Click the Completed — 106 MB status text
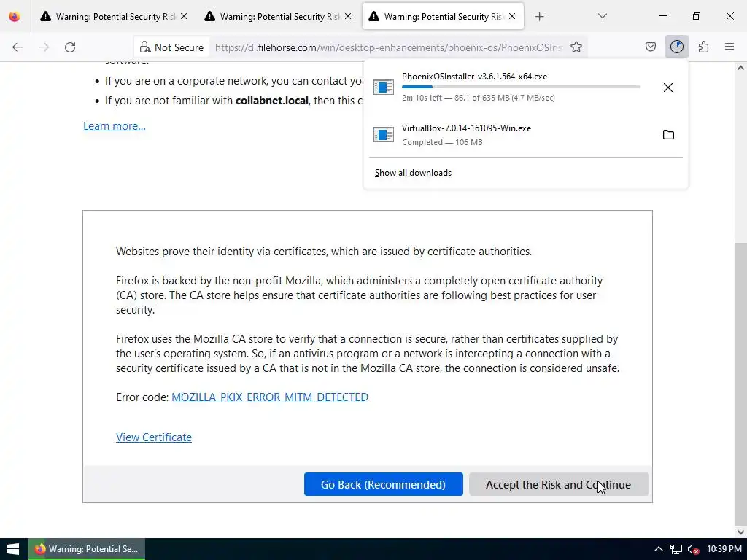 point(442,142)
